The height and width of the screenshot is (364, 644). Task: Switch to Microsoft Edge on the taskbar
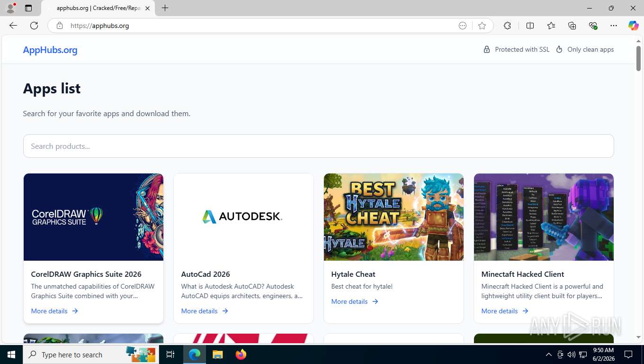click(x=195, y=355)
